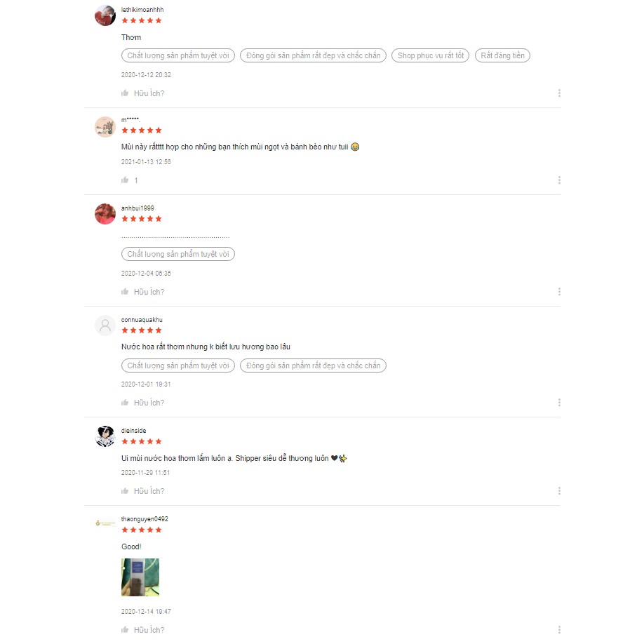Click thumbs-up on lethikimoanhhh's review

[x=125, y=93]
